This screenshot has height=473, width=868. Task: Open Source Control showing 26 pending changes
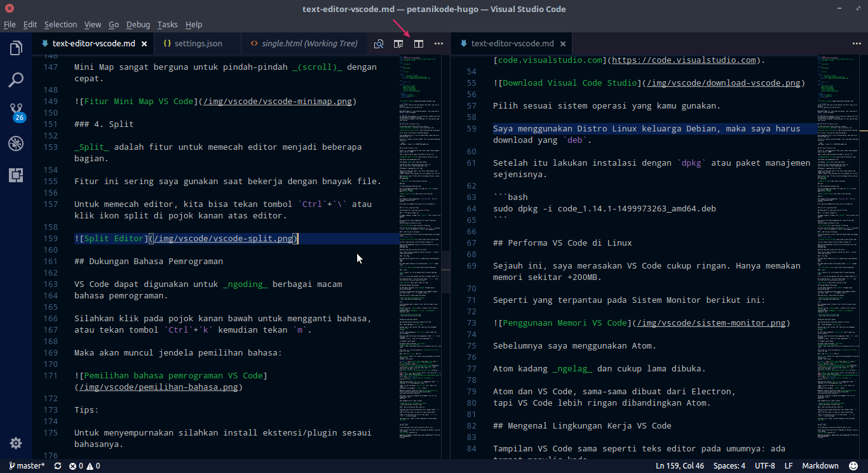point(16,111)
